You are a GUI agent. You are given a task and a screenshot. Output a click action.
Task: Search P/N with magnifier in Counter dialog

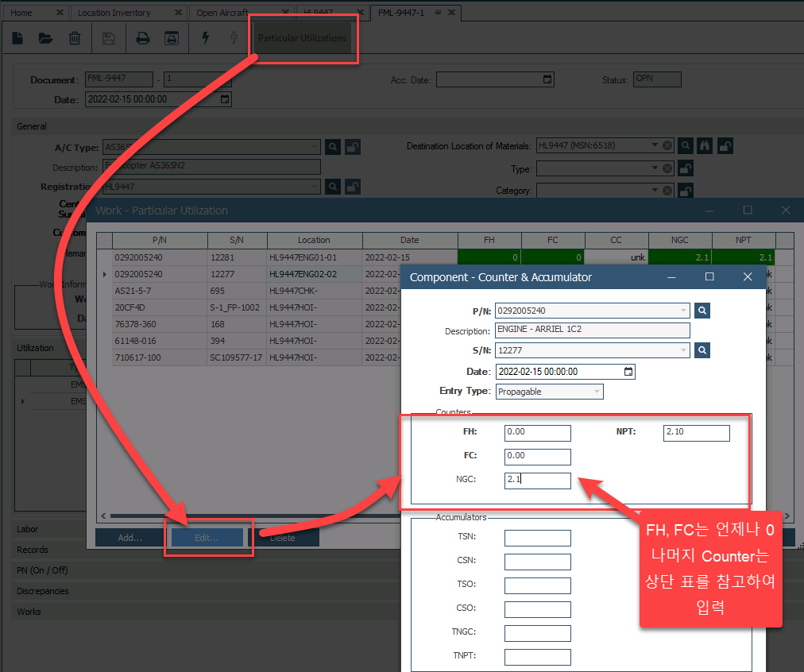tap(702, 311)
